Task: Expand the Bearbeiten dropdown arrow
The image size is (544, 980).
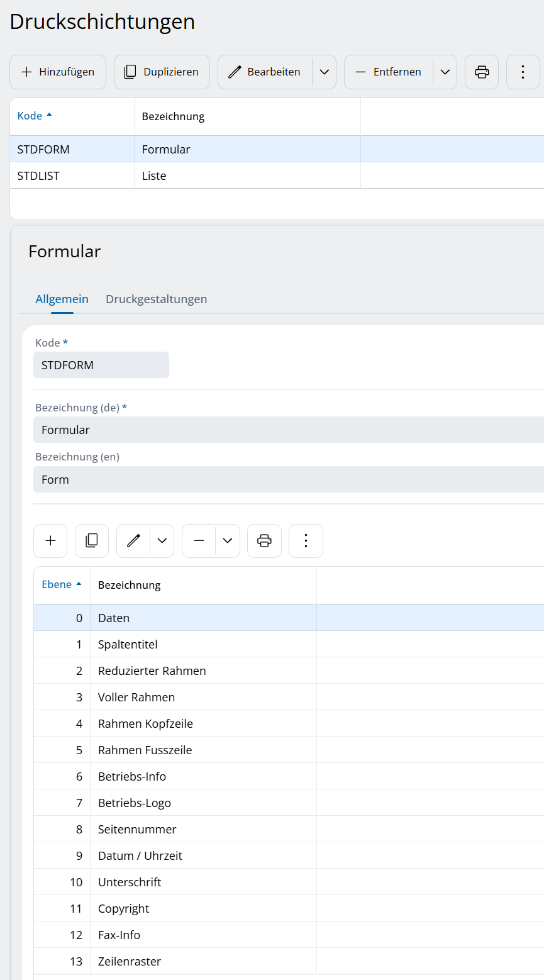Action: pos(325,72)
